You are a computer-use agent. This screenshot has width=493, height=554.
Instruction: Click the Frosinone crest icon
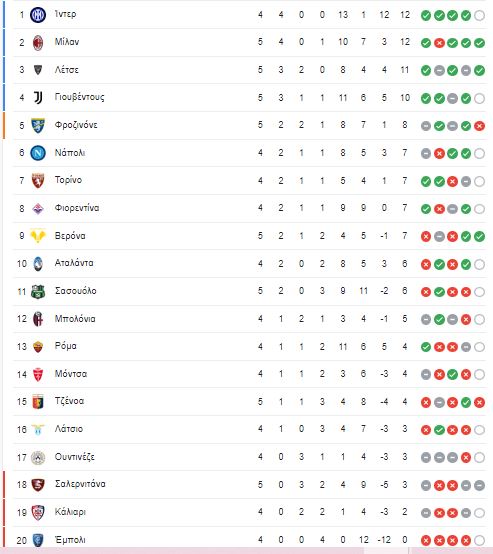(38, 125)
